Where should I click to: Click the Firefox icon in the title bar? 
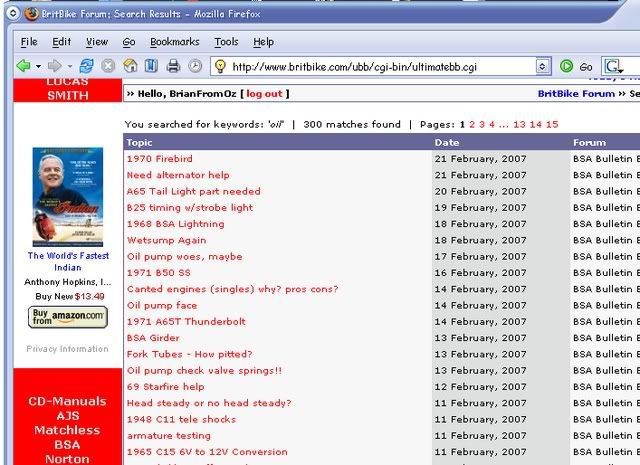pyautogui.click(x=31, y=13)
